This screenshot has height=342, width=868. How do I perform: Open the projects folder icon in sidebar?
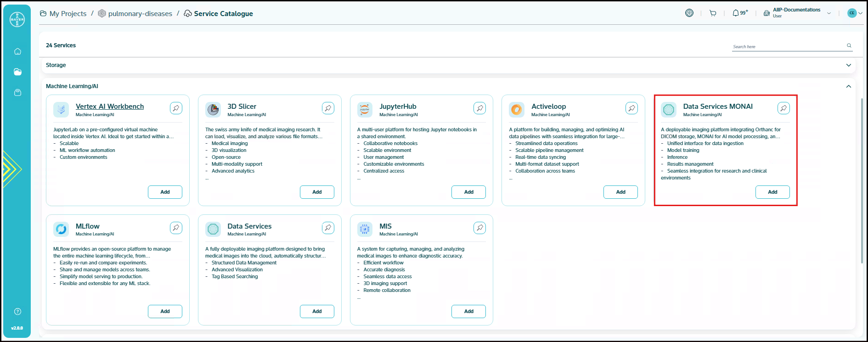tap(17, 72)
